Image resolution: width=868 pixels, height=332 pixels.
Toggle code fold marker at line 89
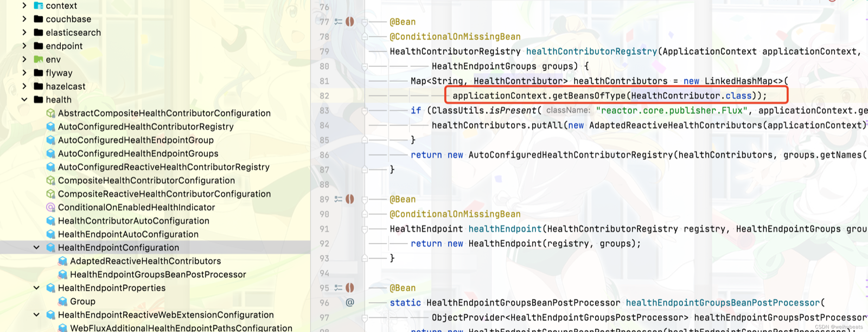(x=365, y=199)
